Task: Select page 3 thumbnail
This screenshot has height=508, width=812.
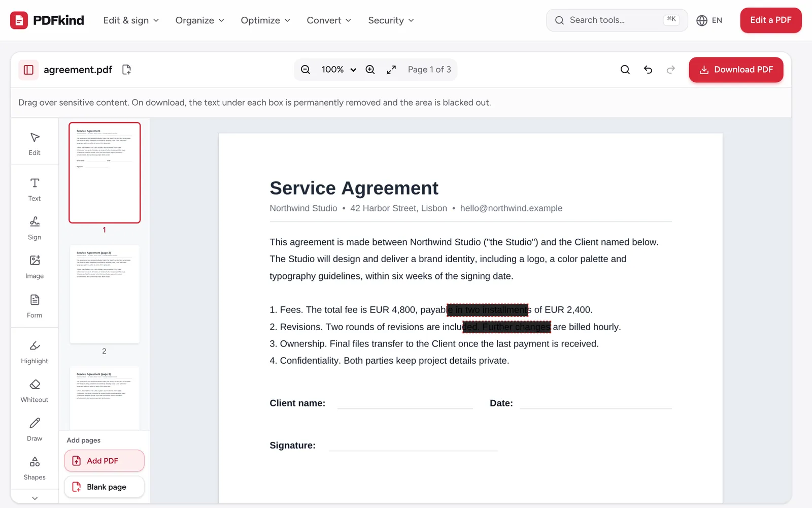Action: pos(105,398)
